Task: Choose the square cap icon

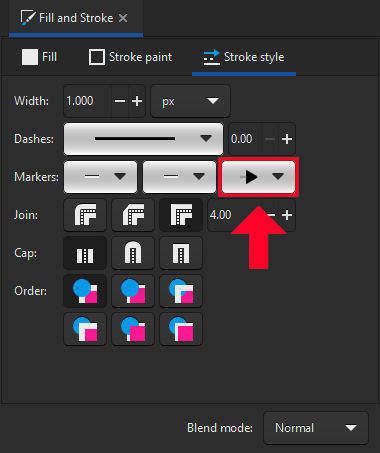Action: point(181,253)
